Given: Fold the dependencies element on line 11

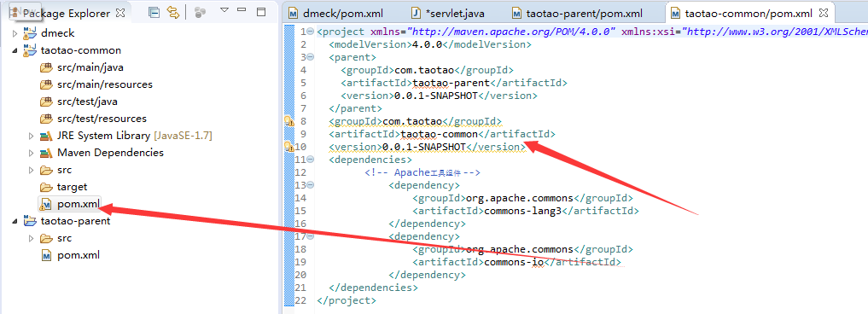Looking at the screenshot, I should tap(311, 160).
